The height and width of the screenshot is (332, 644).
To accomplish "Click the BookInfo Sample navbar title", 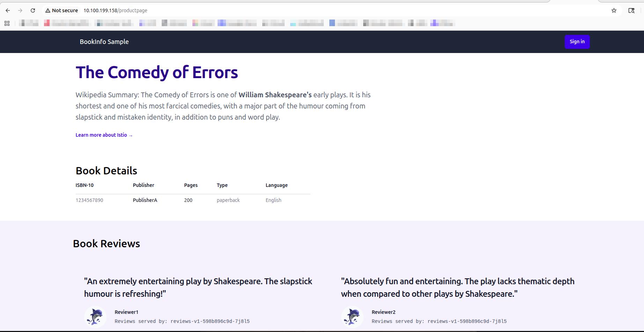I will pyautogui.click(x=104, y=41).
